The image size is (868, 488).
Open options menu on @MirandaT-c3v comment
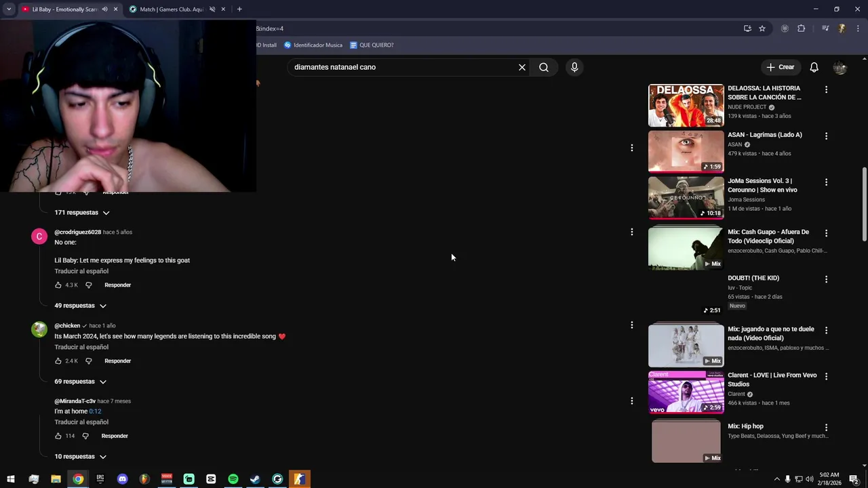click(631, 401)
